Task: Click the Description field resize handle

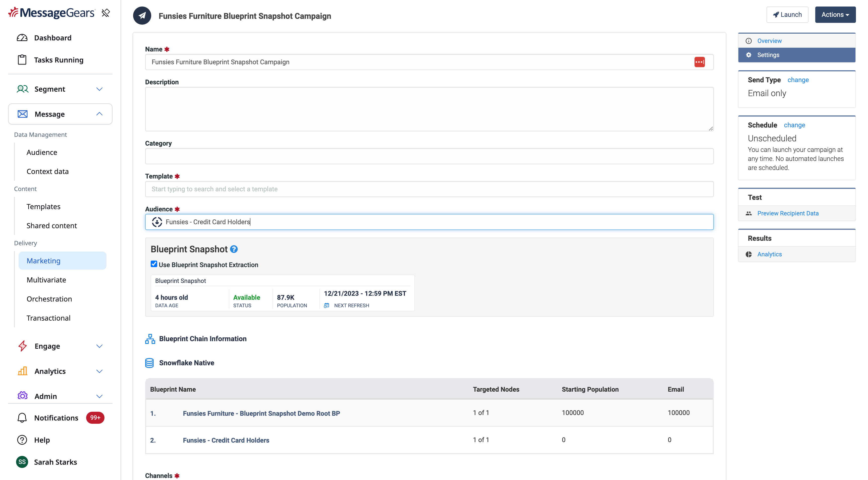Action: tap(711, 128)
